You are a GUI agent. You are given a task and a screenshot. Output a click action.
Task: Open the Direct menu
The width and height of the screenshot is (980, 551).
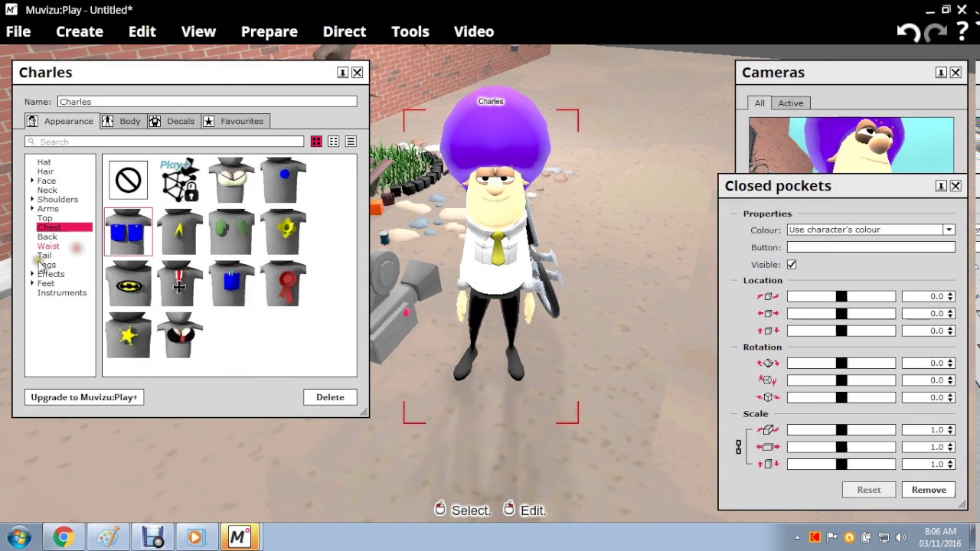345,31
